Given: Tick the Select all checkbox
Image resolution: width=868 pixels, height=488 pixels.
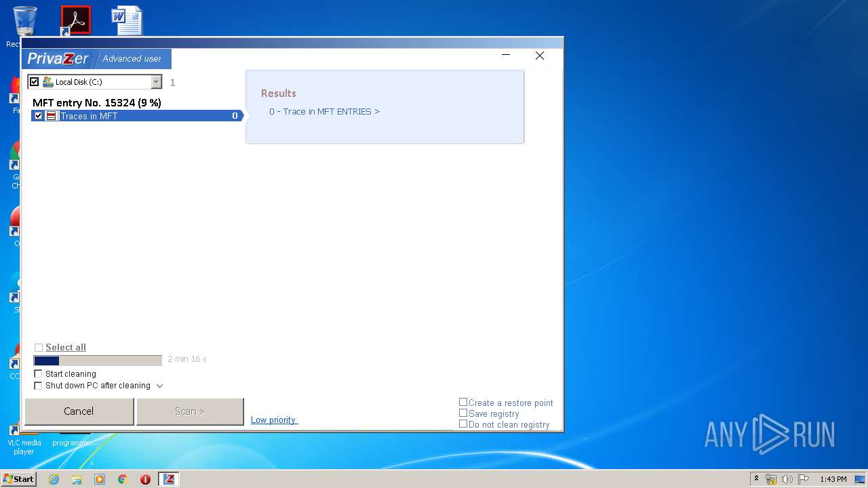Looking at the screenshot, I should [x=39, y=348].
